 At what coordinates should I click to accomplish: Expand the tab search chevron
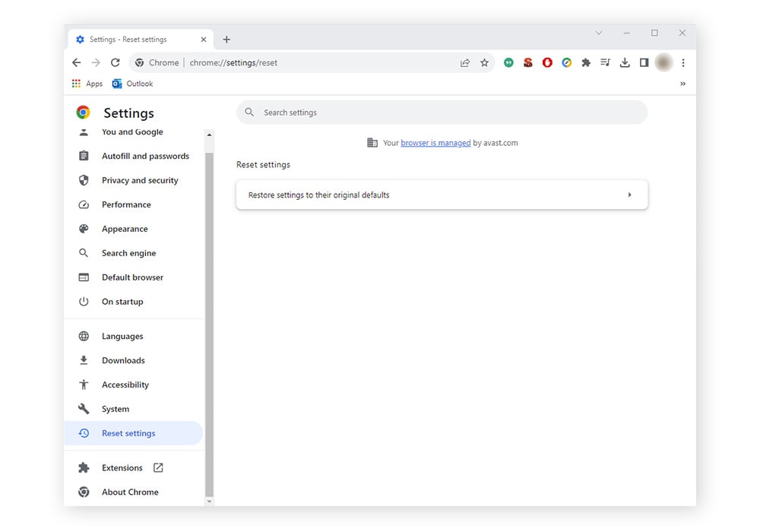point(599,33)
